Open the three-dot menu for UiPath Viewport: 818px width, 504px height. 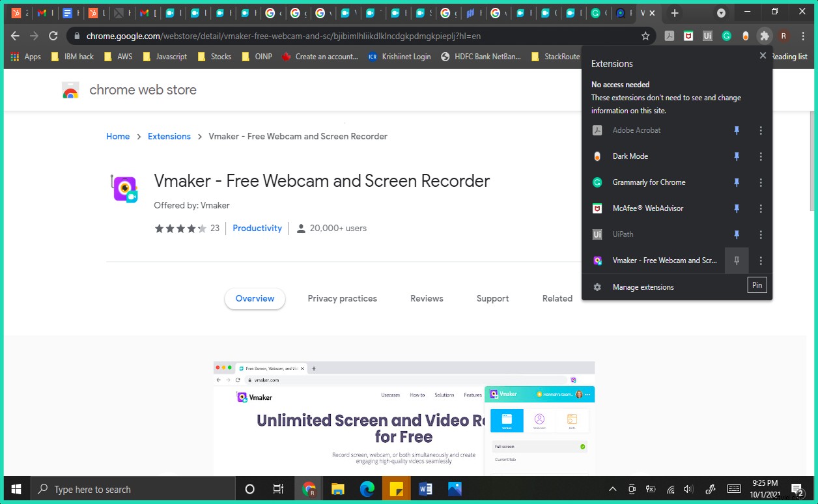pyautogui.click(x=760, y=234)
